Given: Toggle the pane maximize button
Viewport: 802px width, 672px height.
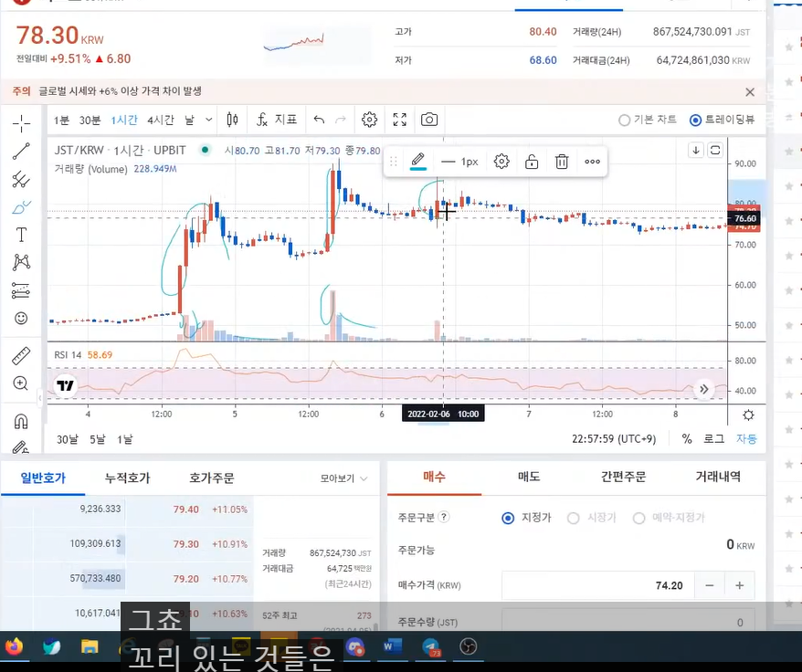Looking at the screenshot, I should [715, 150].
